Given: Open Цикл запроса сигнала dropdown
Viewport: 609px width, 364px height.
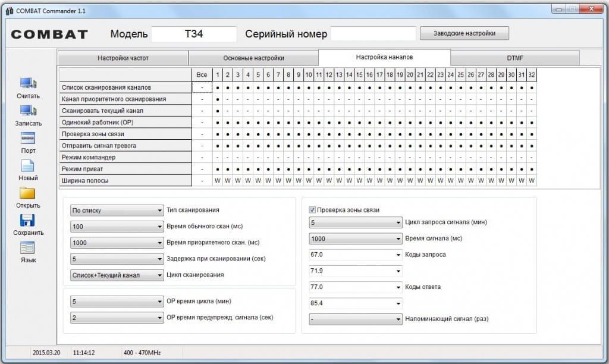Looking at the screenshot, I should click(356, 222).
